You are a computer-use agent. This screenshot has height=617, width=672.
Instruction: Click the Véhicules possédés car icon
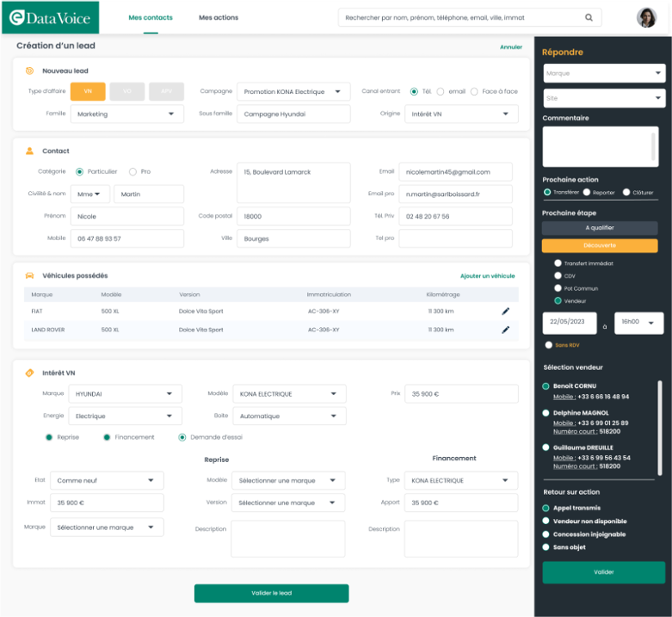click(29, 275)
